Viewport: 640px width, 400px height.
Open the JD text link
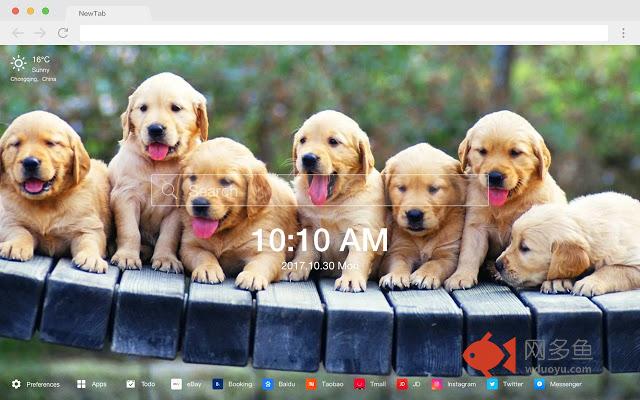click(416, 384)
